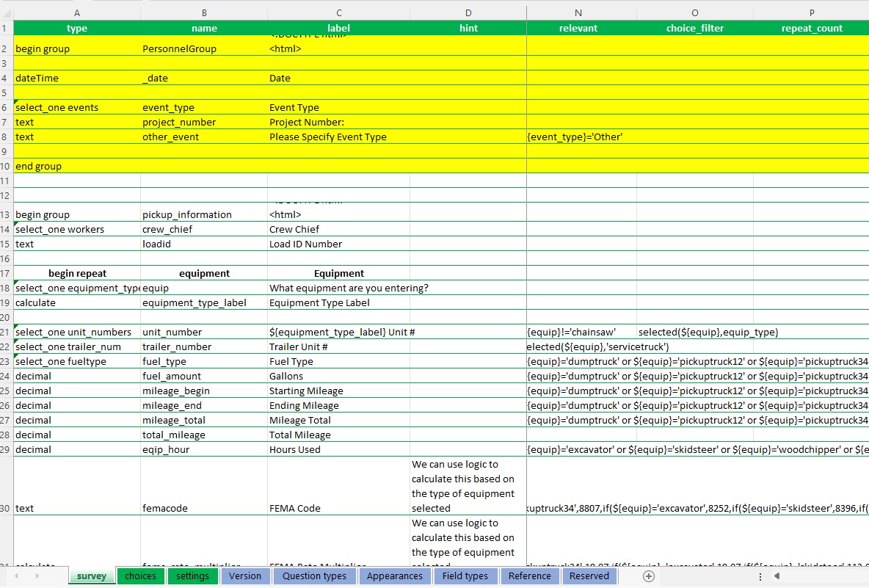Open the choices sheet tab
This screenshot has height=588, width=869.
pos(140,576)
